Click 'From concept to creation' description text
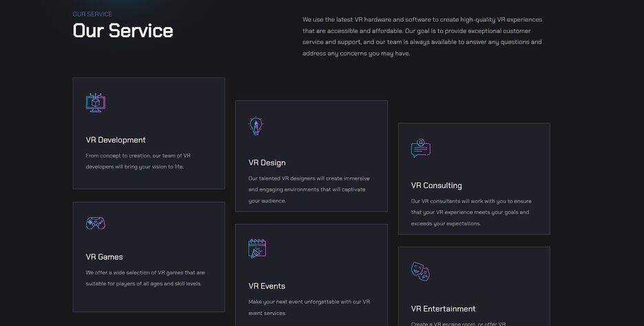 pyautogui.click(x=138, y=161)
